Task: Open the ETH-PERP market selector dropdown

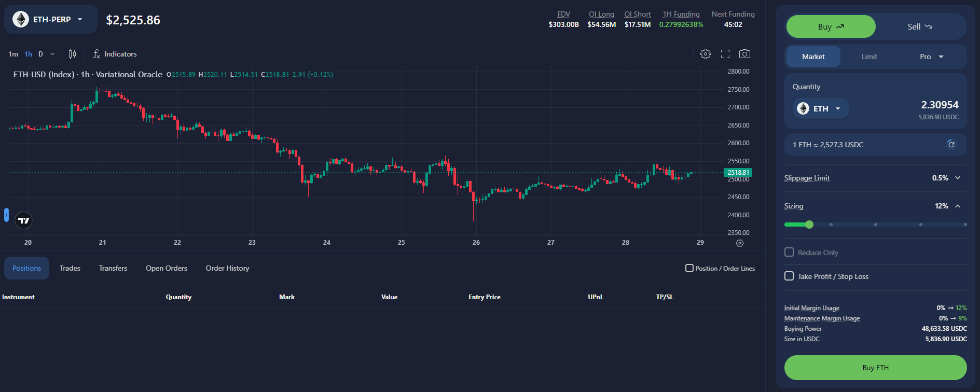Action: pos(51,20)
